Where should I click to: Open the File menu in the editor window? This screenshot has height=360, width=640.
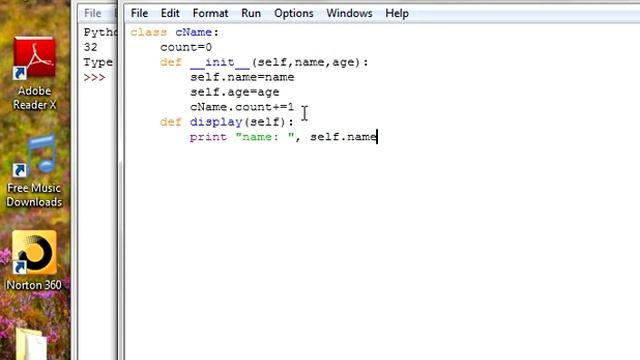(x=139, y=13)
